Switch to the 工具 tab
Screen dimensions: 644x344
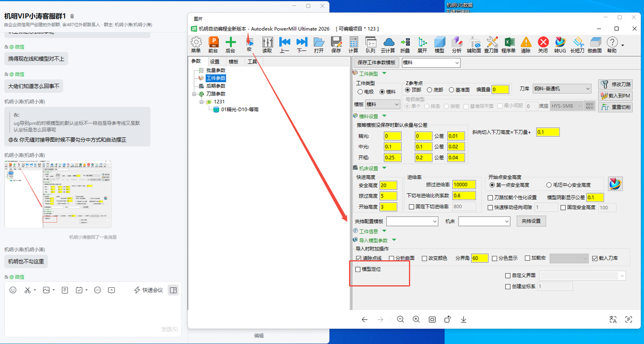[x=252, y=62]
